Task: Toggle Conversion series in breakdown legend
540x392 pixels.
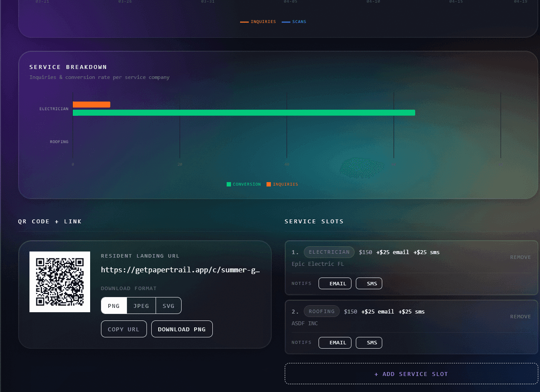Action: pyautogui.click(x=244, y=184)
